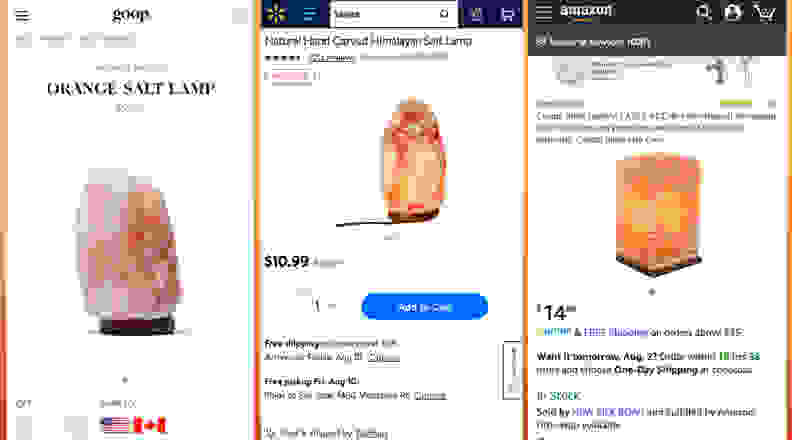Open the Walmart hamburger menu
This screenshot has width=792, height=440.
pos(309,14)
